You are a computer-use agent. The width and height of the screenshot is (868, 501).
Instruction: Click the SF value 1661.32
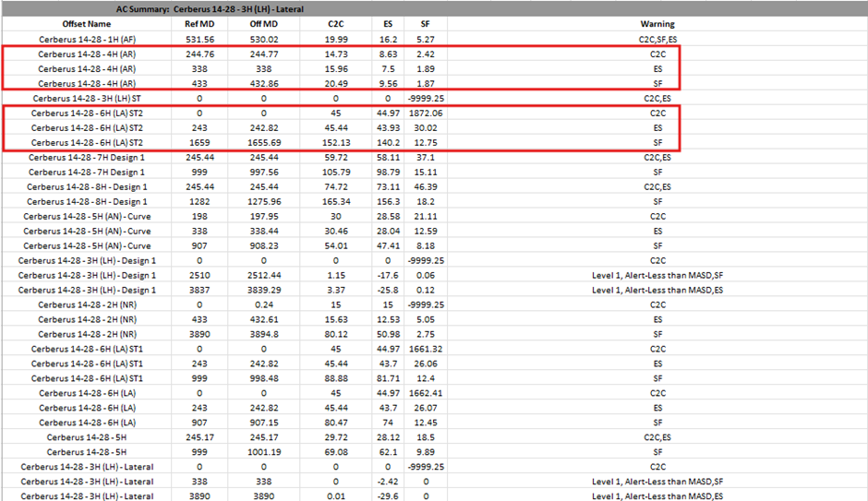click(425, 349)
